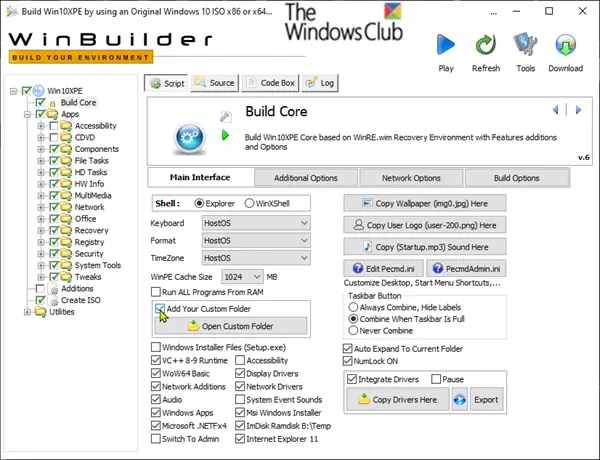This screenshot has height=460, width=600.
Task: Enable Run ALL Programs From RAM
Action: [x=156, y=292]
